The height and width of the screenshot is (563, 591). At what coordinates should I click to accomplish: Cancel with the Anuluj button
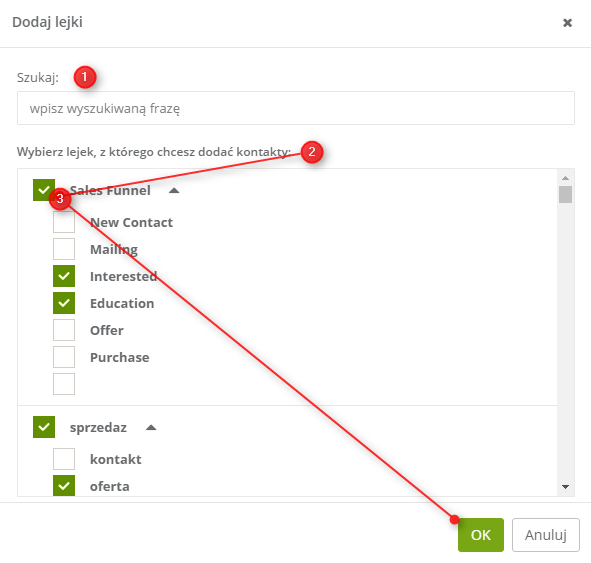[x=545, y=535]
